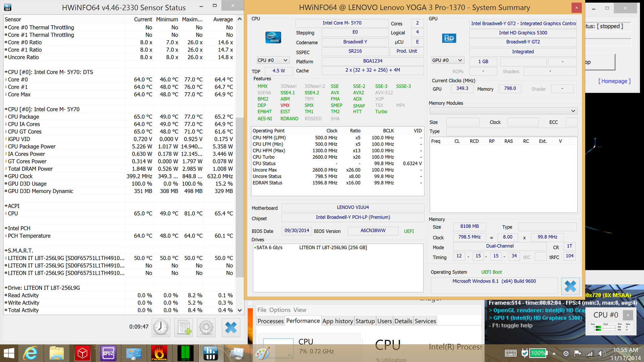Click the blue X close sensors icon

tap(231, 327)
